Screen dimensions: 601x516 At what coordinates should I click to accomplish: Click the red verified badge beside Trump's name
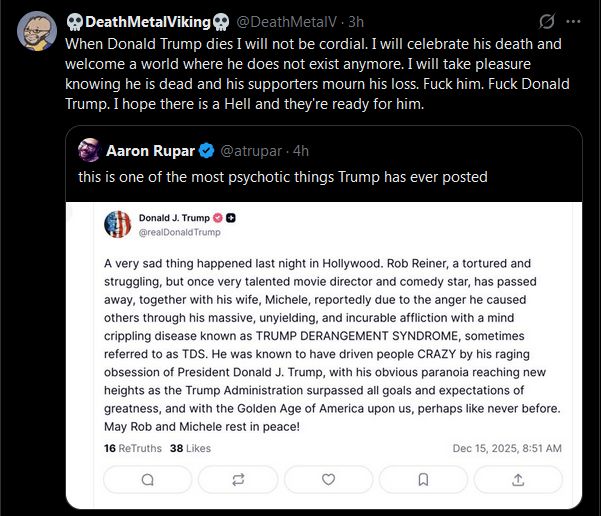coord(218,217)
